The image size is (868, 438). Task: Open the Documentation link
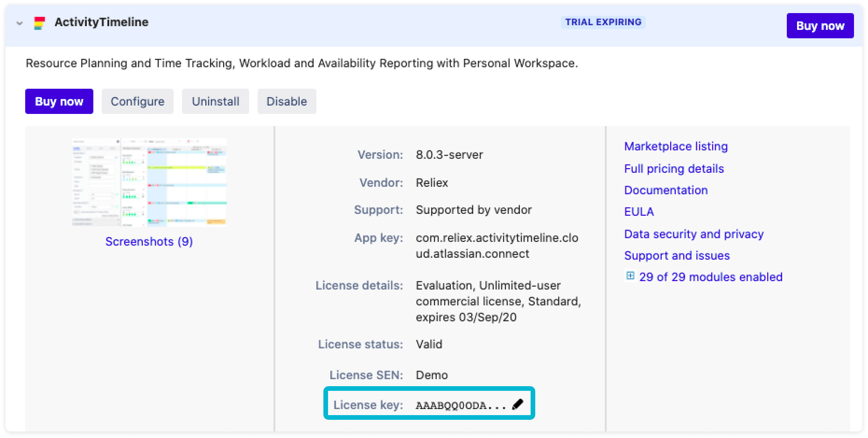point(666,190)
